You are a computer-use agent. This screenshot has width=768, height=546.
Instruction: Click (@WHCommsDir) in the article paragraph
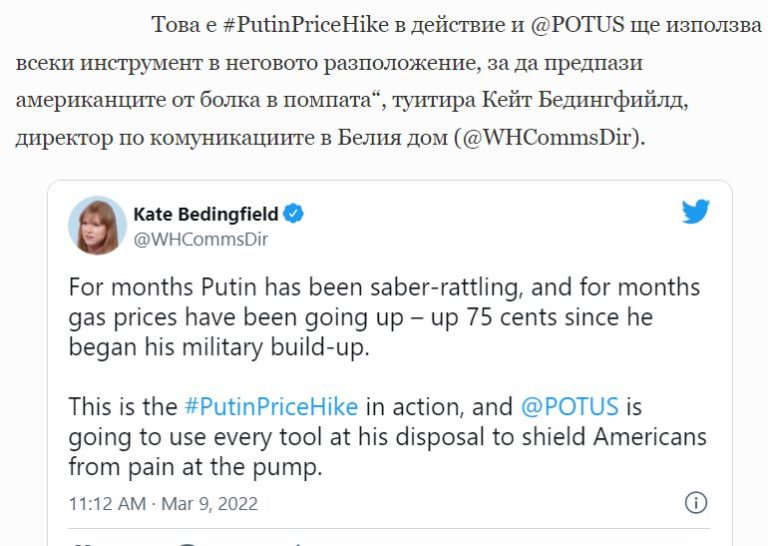point(548,137)
